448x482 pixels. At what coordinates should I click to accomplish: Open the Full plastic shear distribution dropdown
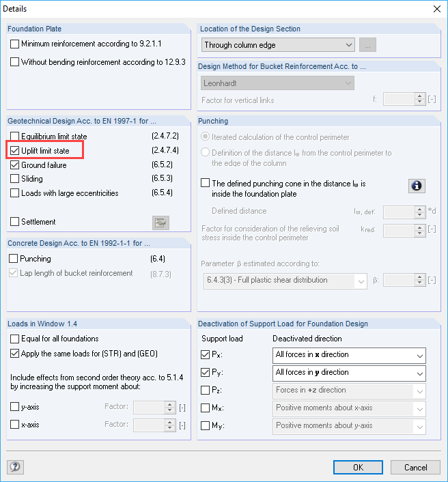tap(285, 281)
